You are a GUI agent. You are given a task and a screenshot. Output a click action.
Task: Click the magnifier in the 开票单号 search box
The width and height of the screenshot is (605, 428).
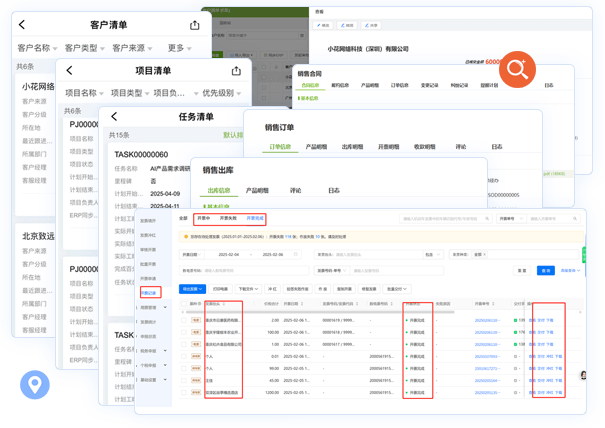click(575, 218)
